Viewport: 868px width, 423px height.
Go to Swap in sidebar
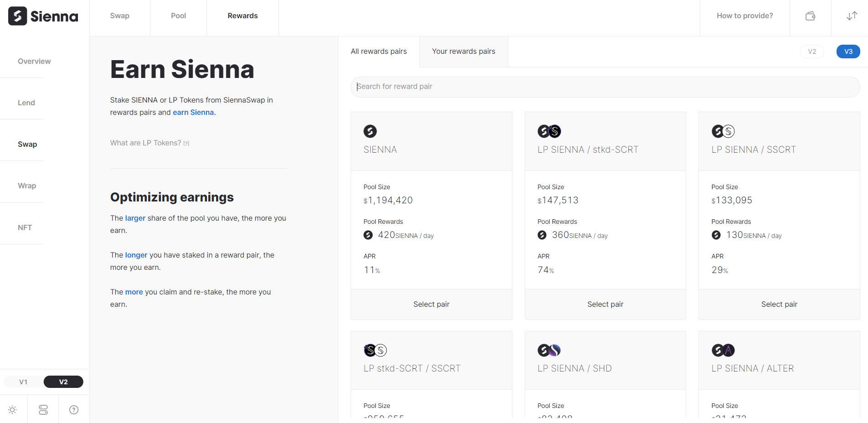pyautogui.click(x=27, y=144)
